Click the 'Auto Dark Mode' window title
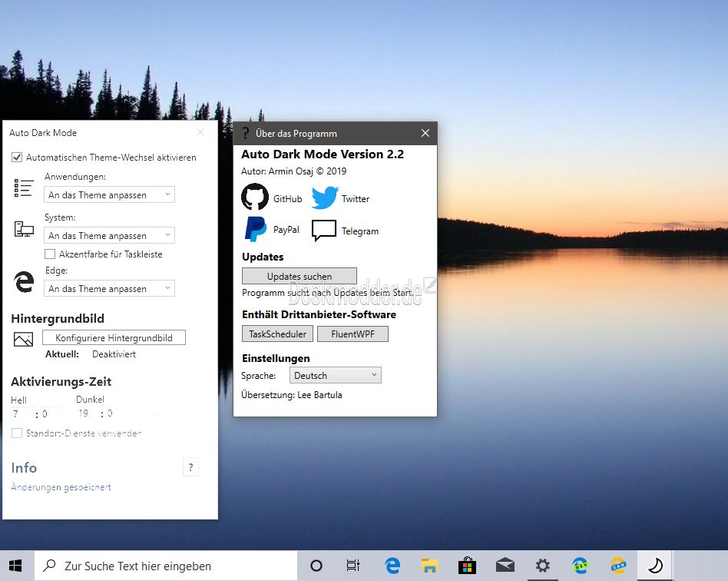Screen dimensions: 728x581 [x=43, y=132]
